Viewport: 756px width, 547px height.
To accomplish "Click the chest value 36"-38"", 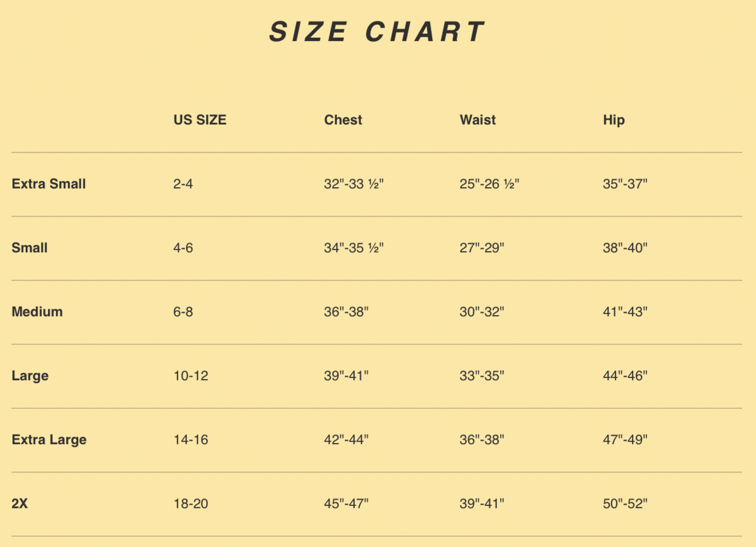I will point(346,311).
